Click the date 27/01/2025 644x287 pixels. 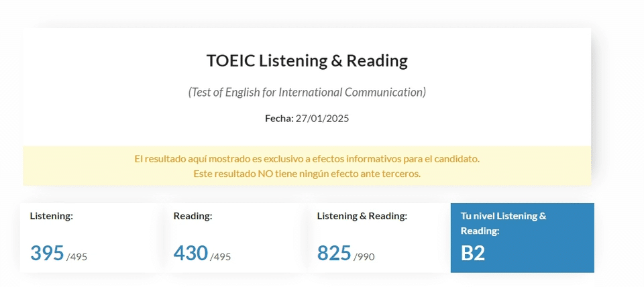pyautogui.click(x=323, y=119)
